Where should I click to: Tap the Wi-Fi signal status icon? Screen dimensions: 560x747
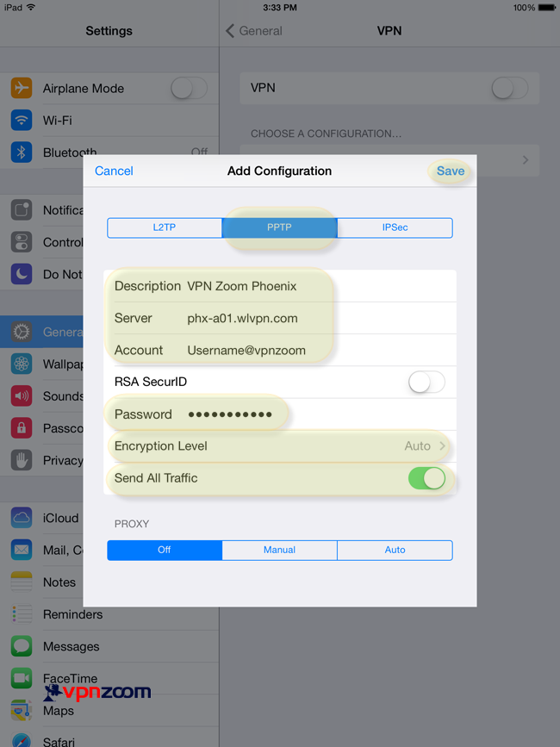click(31, 7)
